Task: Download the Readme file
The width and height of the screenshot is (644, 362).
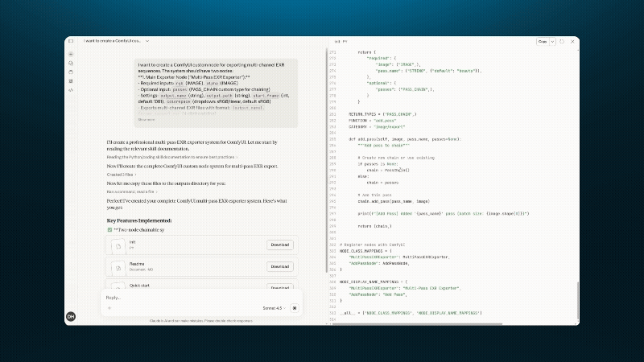Action: click(279, 266)
